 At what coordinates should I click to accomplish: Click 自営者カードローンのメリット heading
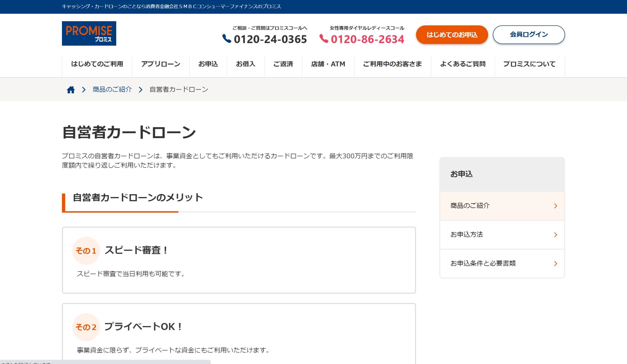(138, 197)
